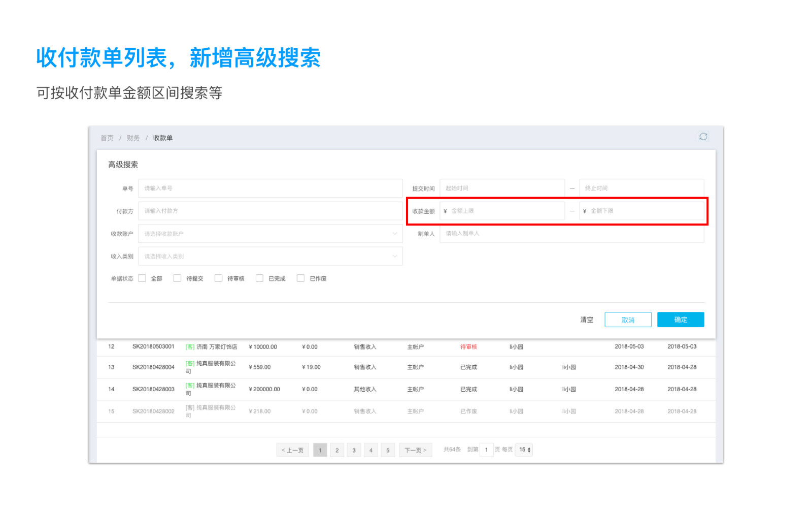Click the 起始时间 date field

502,188
